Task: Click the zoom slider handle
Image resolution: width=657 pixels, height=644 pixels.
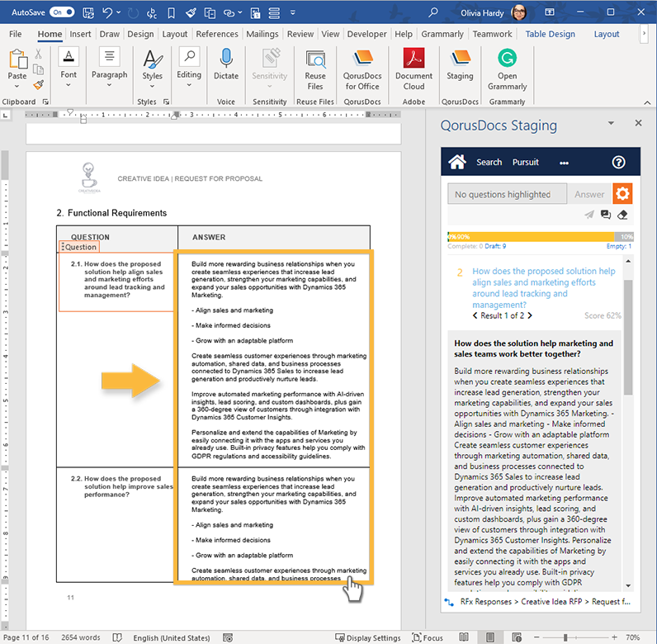Action: pos(565,637)
